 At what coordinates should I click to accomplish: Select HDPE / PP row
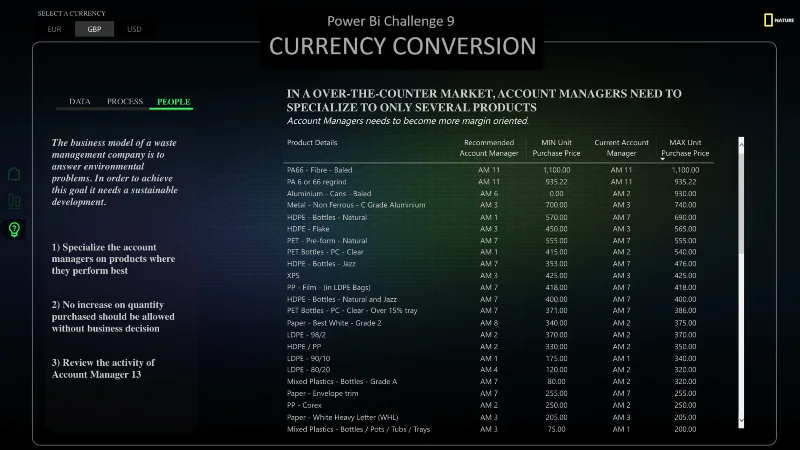click(x=498, y=346)
